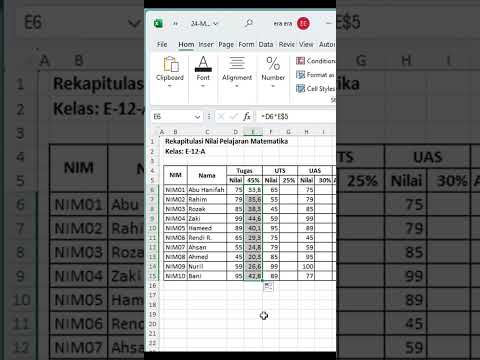Click the title cell 'Rekapitulasi Nilai Pelajaran Matematika'
The height and width of the screenshot is (360, 480).
point(226,141)
